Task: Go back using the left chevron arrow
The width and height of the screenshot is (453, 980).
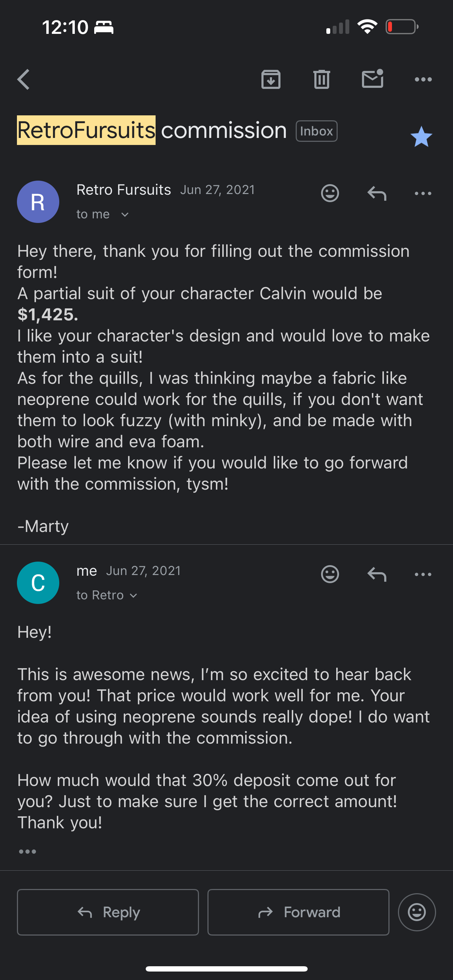Action: tap(24, 79)
